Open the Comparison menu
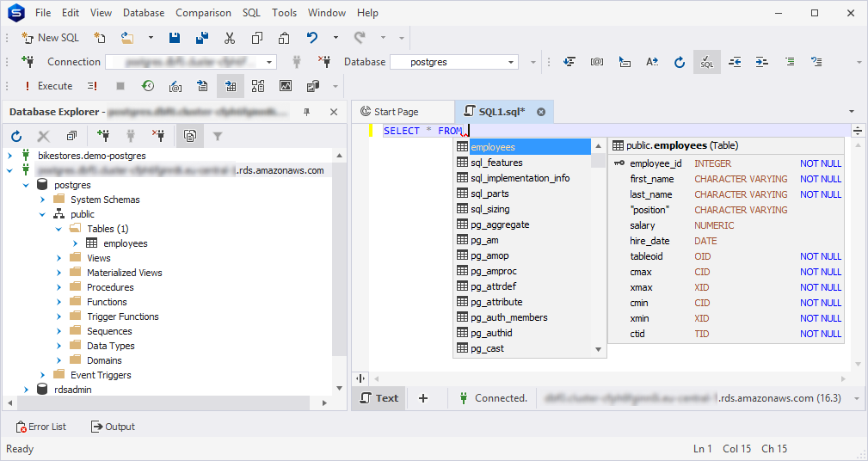Image resolution: width=868 pixels, height=461 pixels. coord(203,12)
